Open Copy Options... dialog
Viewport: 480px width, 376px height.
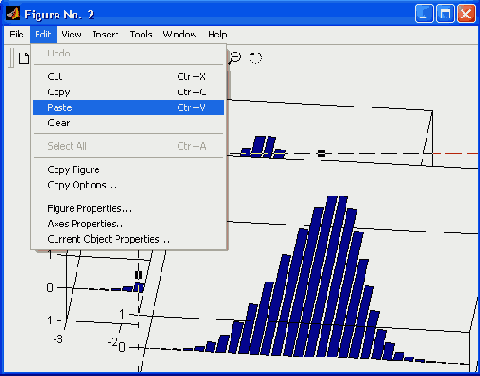[x=128, y=185]
